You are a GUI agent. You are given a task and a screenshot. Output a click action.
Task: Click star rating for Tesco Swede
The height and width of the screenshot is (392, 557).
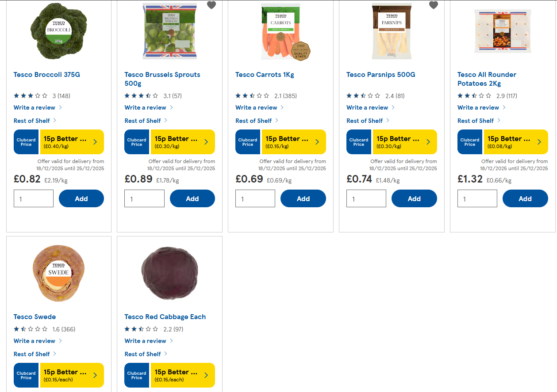[31, 329]
